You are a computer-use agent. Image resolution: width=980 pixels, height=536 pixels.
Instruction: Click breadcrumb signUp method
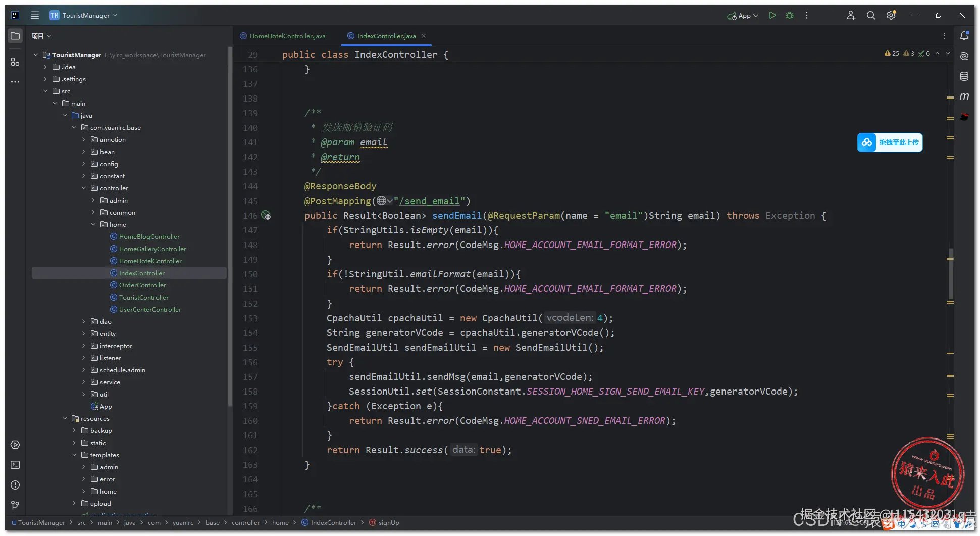[x=384, y=522]
